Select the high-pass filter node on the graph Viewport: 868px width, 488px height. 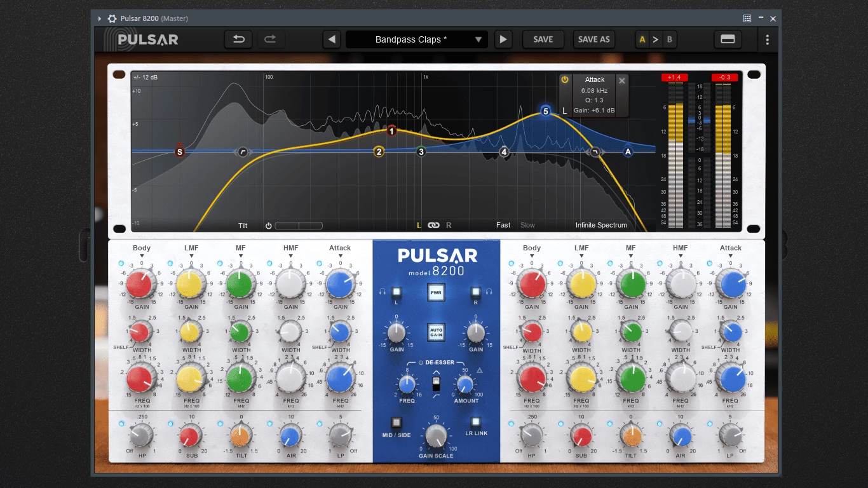[x=243, y=152]
